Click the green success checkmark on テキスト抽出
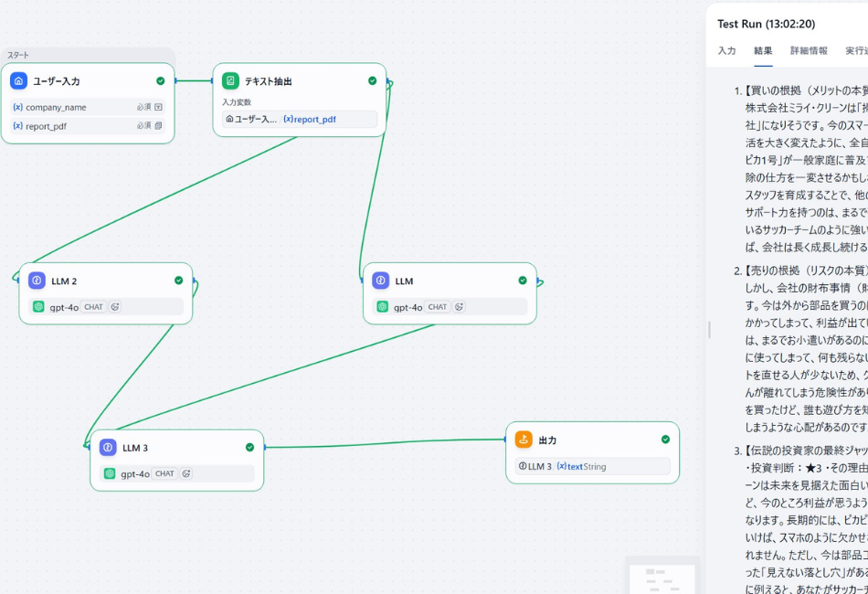This screenshot has height=594, width=868. coord(372,81)
